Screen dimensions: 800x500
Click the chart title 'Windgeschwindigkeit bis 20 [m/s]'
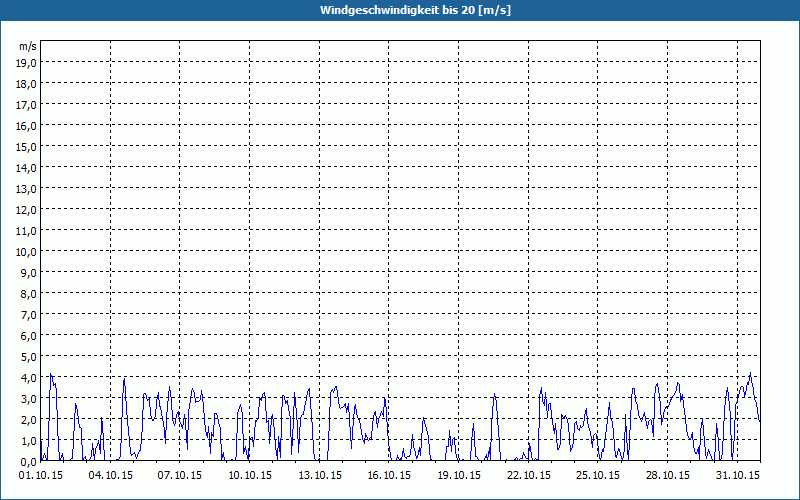pyautogui.click(x=415, y=10)
